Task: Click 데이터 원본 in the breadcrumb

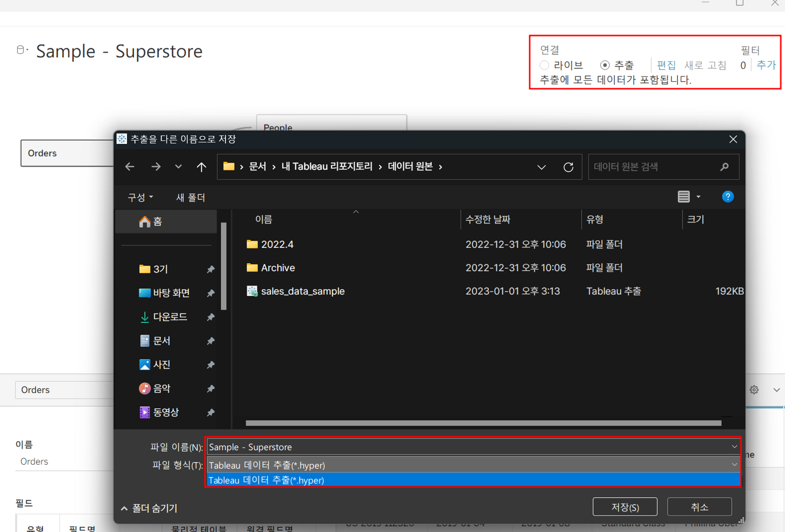Action: 410,167
